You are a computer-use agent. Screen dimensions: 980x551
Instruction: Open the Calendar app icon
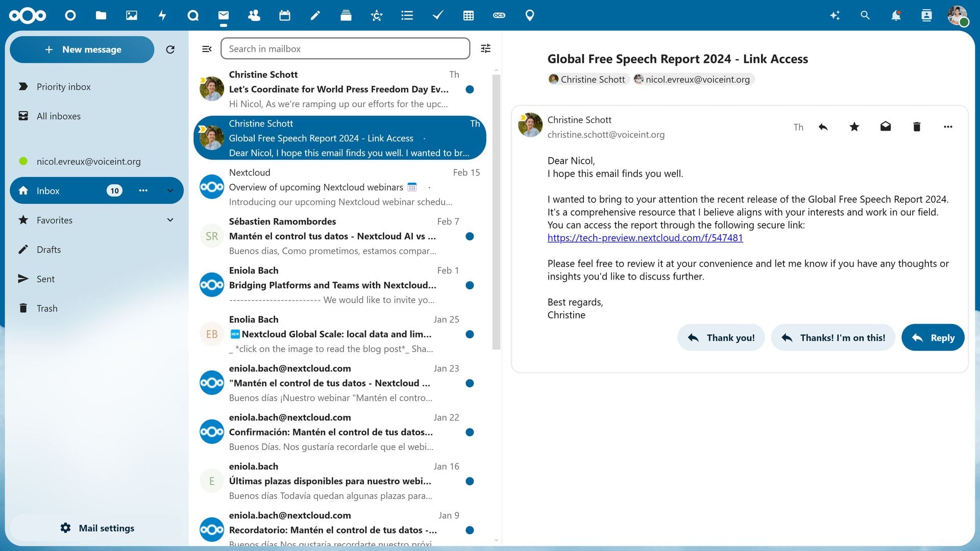click(285, 15)
